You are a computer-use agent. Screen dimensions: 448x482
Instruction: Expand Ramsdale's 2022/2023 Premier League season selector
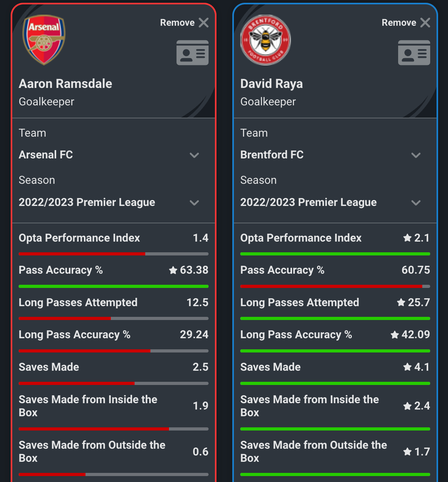coord(194,203)
